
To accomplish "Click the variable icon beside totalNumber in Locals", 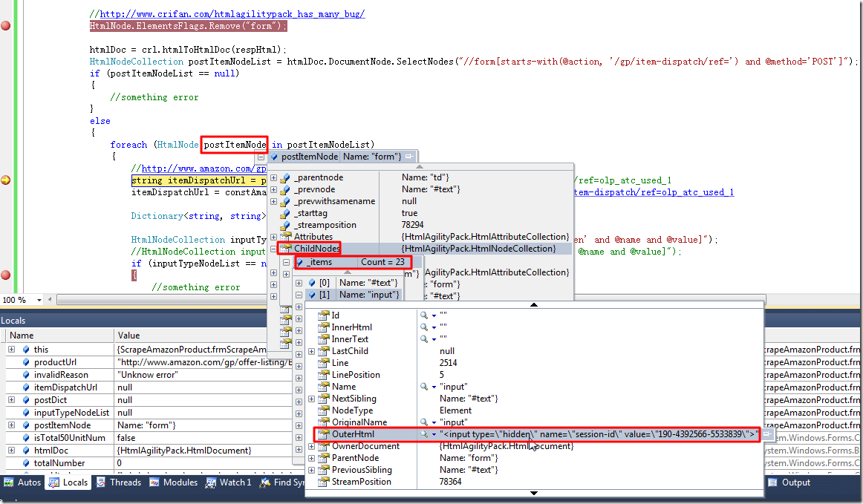I will click(x=26, y=463).
